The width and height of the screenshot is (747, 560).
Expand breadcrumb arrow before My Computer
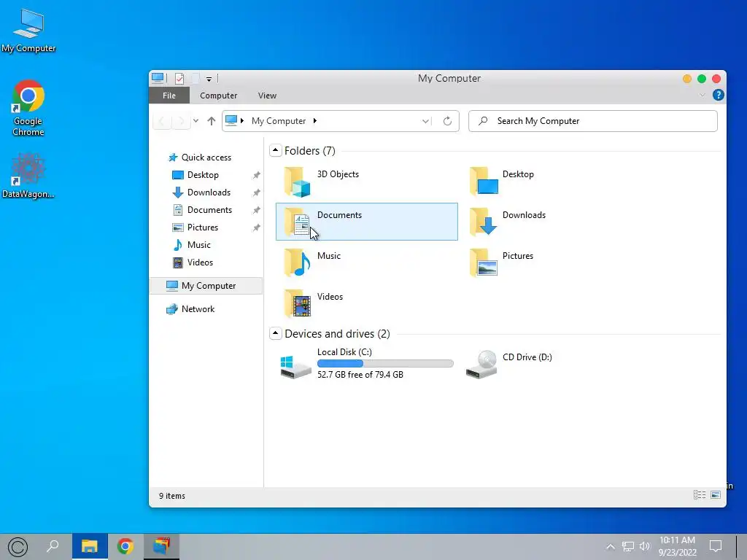(x=242, y=121)
